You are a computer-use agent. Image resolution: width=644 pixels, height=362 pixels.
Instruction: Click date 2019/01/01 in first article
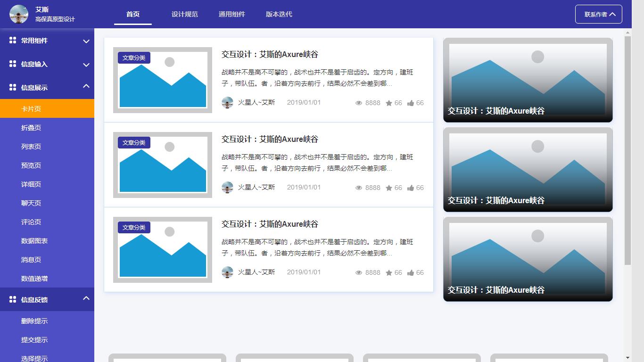click(304, 102)
